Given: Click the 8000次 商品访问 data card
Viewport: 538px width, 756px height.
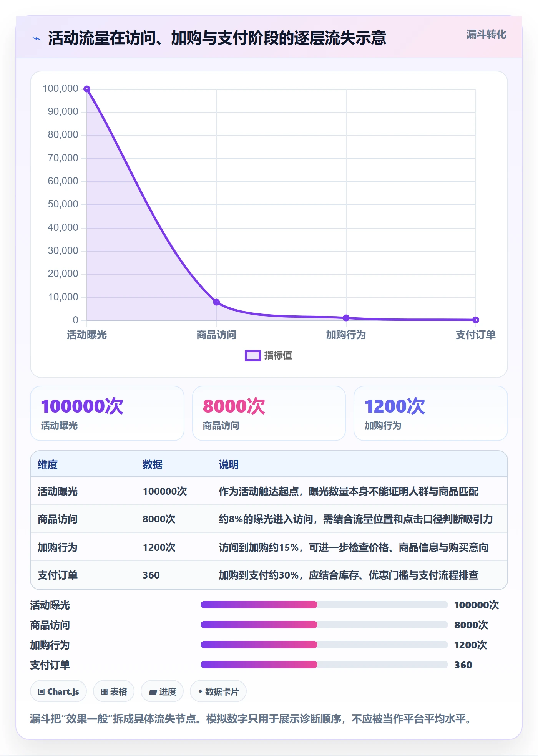Looking at the screenshot, I should coord(269,413).
